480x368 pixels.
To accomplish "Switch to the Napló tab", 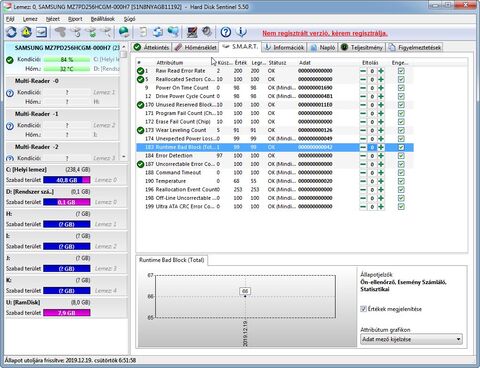I will (x=323, y=47).
